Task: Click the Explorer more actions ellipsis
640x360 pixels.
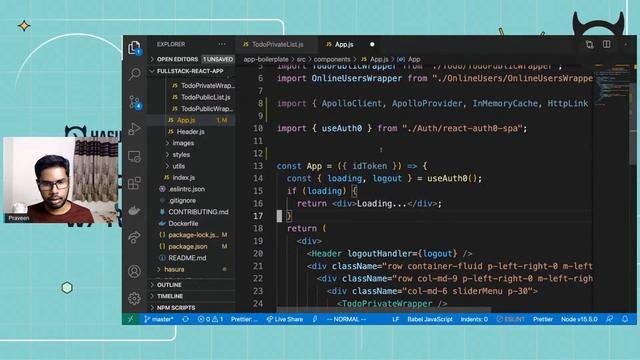Action: click(222, 44)
